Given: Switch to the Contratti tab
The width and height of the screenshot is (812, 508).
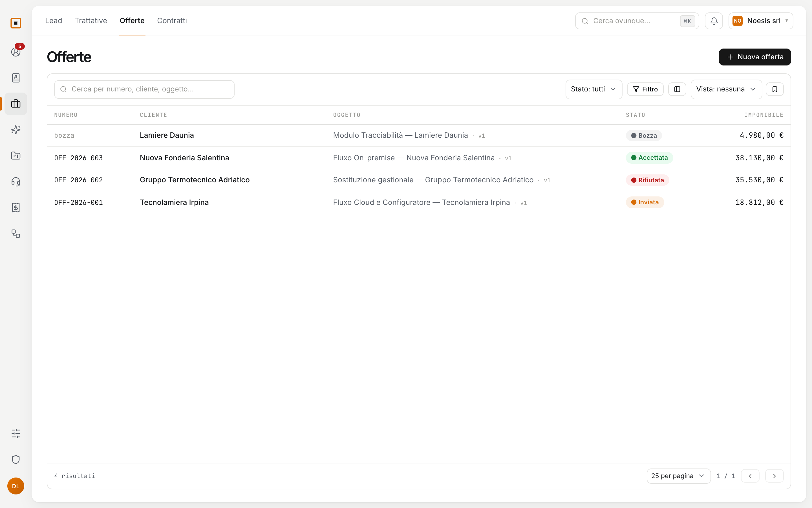Looking at the screenshot, I should pyautogui.click(x=172, y=21).
